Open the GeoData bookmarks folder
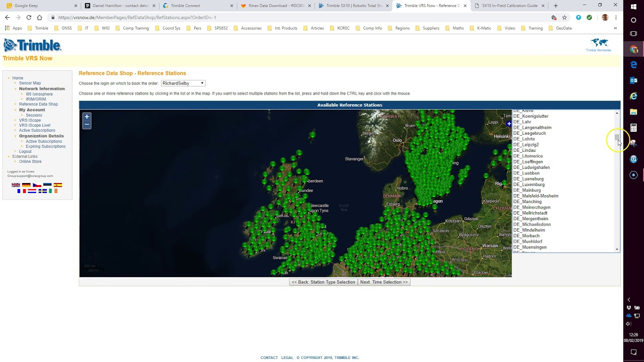The image size is (644, 362). coord(560,28)
